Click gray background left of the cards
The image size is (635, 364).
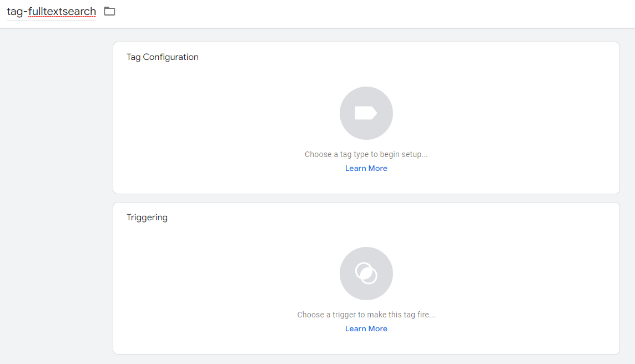56,194
